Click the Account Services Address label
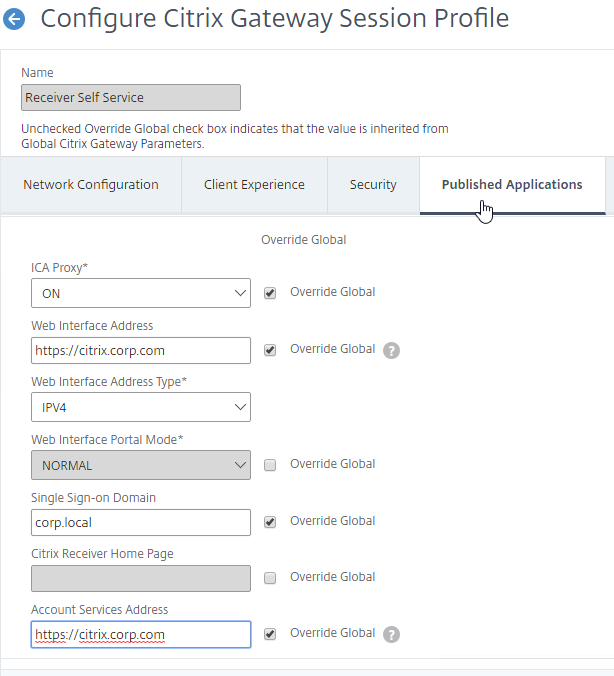This screenshot has width=614, height=676. pyautogui.click(x=100, y=610)
